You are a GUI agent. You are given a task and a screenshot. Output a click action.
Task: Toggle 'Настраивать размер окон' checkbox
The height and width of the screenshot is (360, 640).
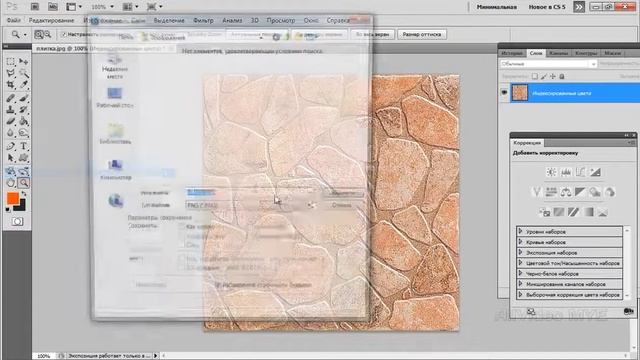(x=64, y=35)
